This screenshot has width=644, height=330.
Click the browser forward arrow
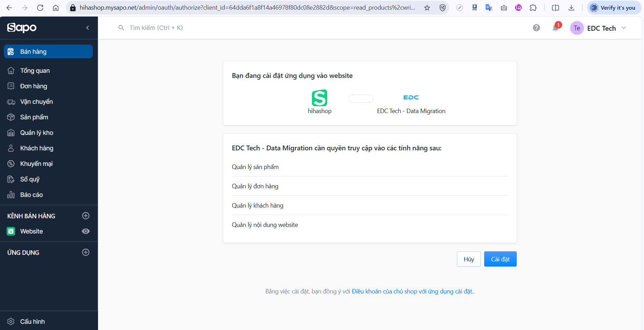(x=25, y=8)
